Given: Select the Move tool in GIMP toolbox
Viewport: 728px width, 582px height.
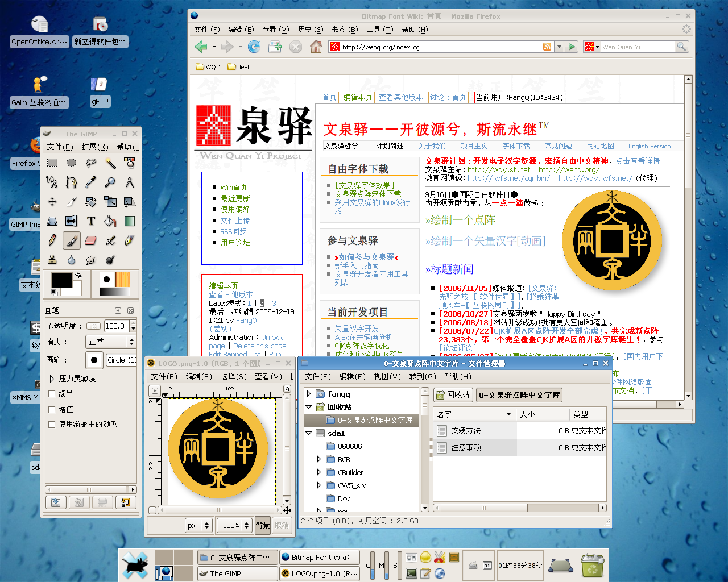Looking at the screenshot, I should (52, 202).
